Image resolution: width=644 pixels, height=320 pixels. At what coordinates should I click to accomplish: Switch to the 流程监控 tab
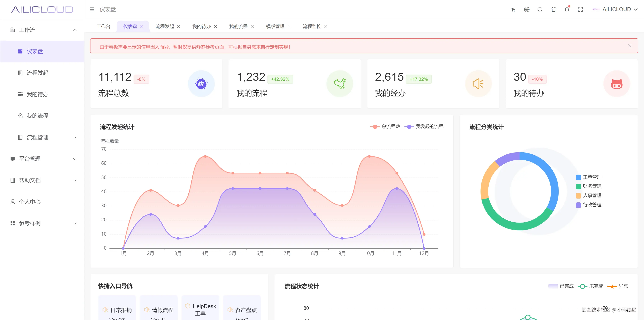(x=312, y=26)
